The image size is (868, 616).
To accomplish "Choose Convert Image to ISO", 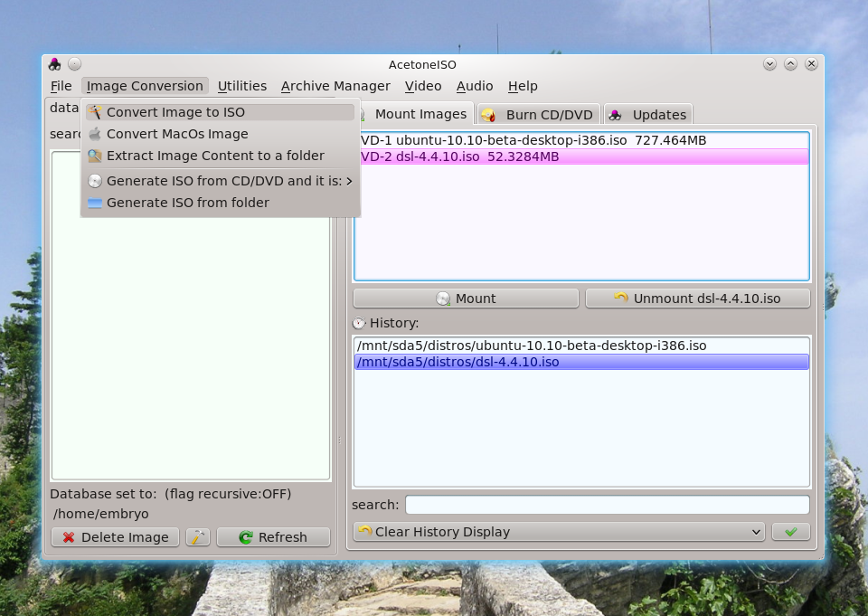I will (x=221, y=112).
